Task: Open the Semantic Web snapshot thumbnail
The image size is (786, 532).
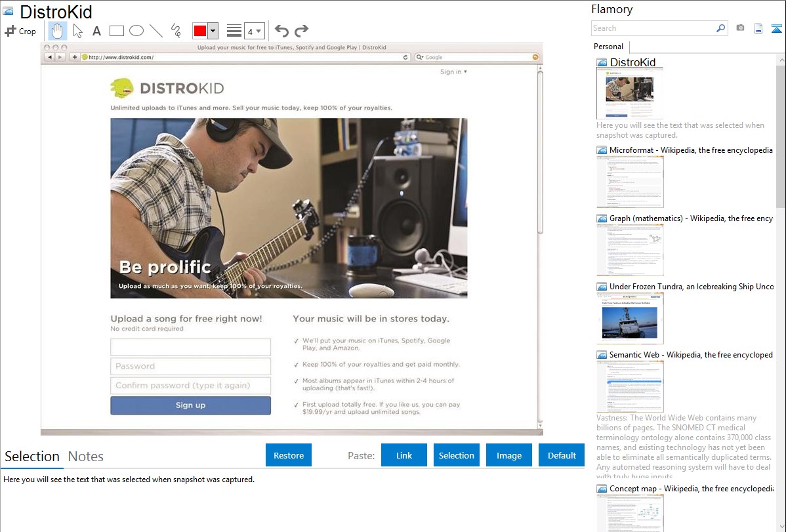Action: pos(630,386)
